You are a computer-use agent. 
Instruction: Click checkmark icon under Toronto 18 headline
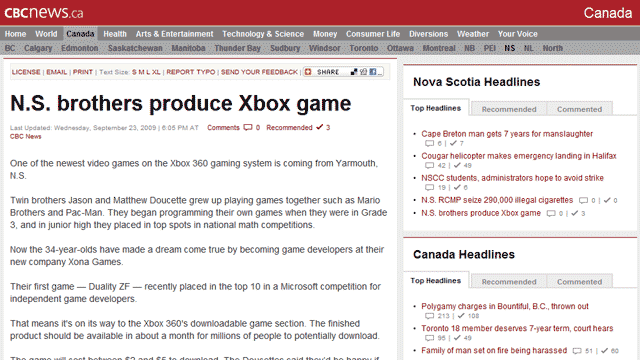click(x=457, y=338)
